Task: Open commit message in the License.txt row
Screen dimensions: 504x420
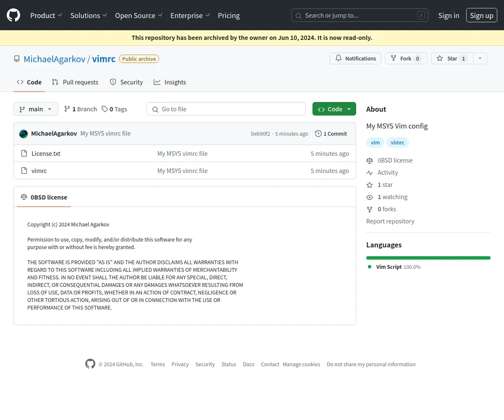Action: coord(182,154)
